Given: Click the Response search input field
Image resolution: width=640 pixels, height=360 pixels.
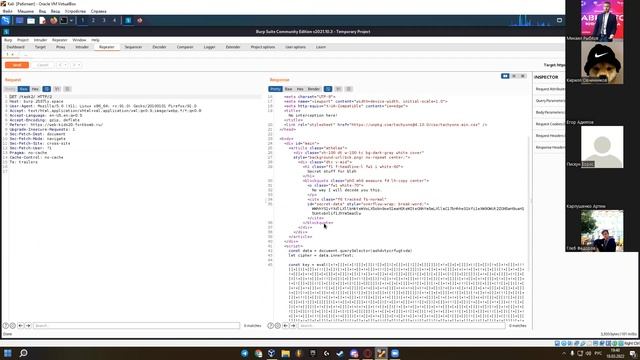Looking at the screenshot, I should coord(402,326).
